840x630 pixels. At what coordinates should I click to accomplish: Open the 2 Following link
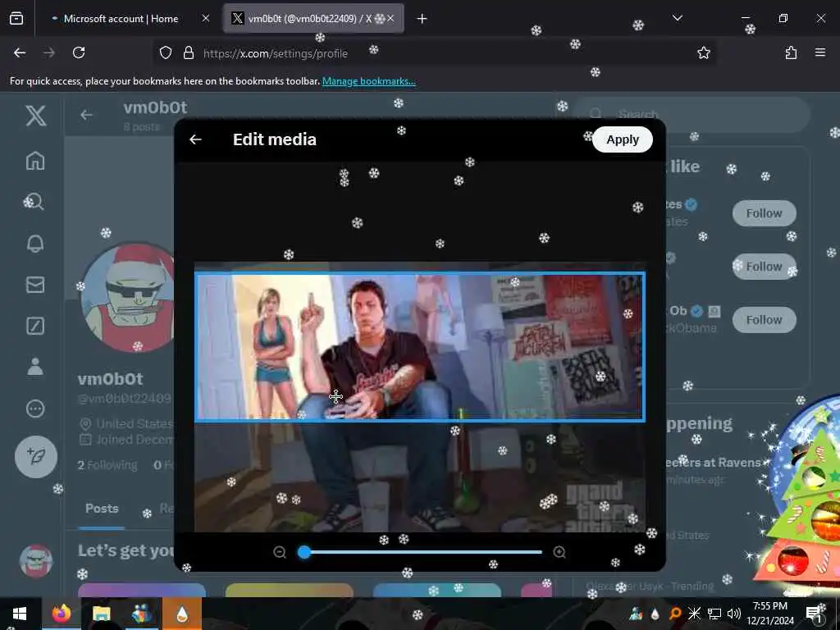point(107,465)
